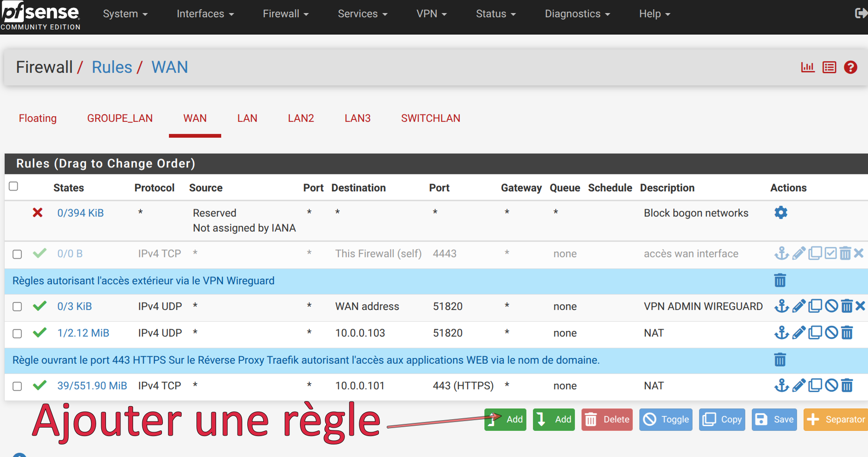Tick the checkbox for VPN ADMIN WIREGUARD rule

(x=17, y=307)
